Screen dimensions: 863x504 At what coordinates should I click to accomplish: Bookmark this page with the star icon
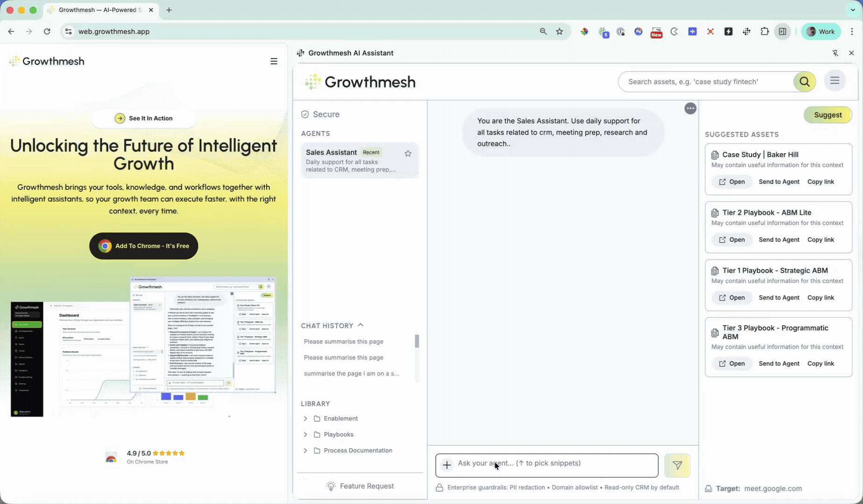pos(559,31)
